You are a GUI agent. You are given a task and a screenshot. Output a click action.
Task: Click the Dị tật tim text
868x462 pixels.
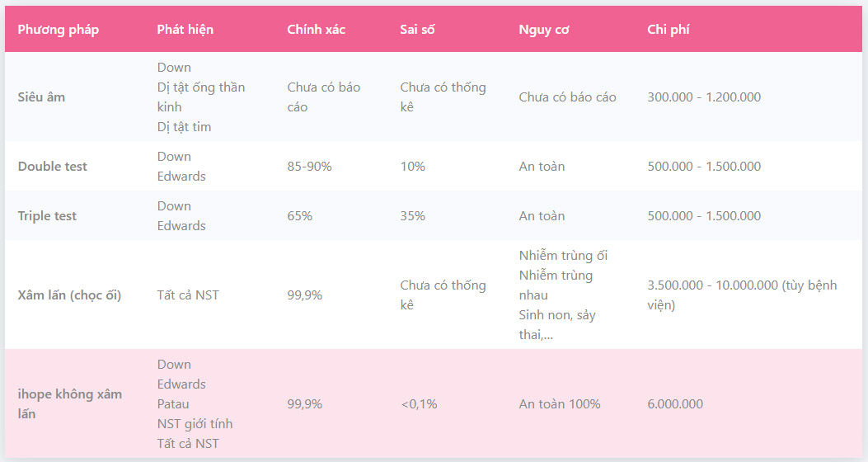tap(185, 127)
